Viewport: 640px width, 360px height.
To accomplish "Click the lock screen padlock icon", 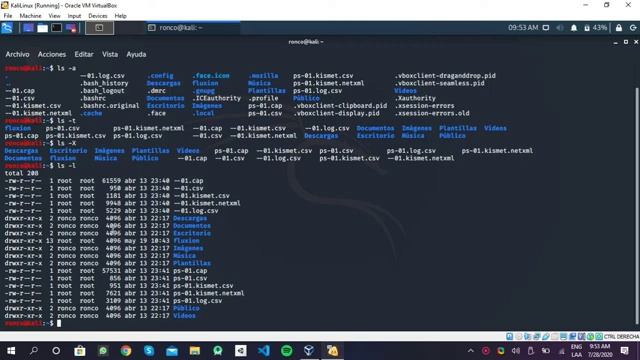I will point(619,28).
